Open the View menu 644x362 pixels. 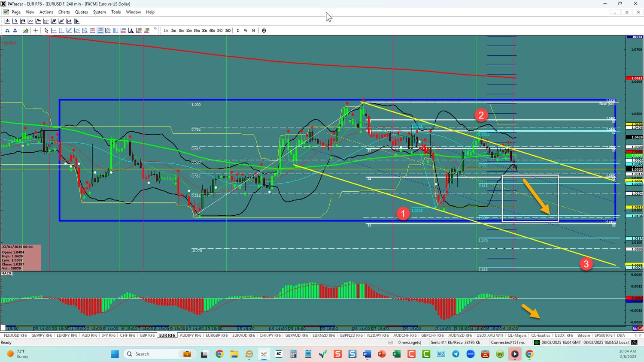pos(30,12)
